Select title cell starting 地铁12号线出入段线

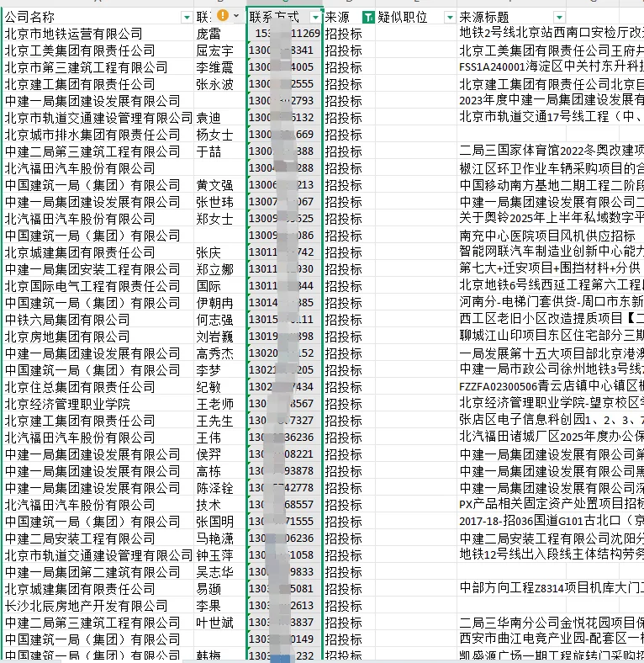click(x=551, y=554)
